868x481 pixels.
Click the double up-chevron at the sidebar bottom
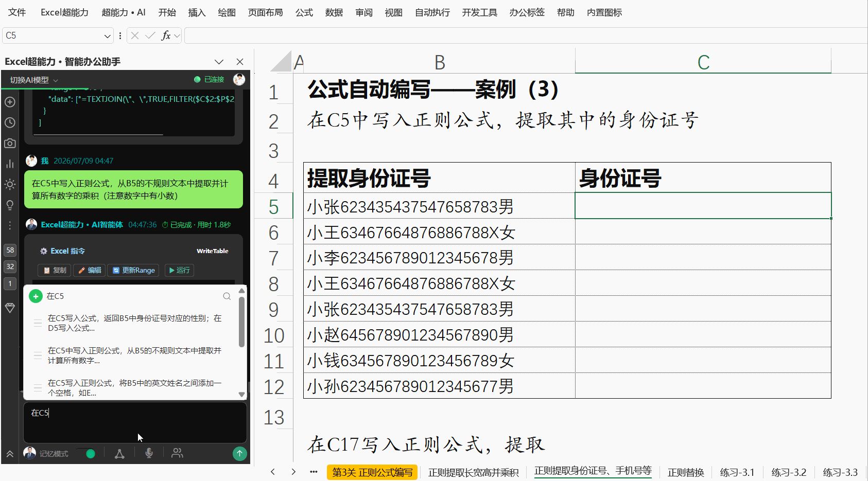click(10, 454)
